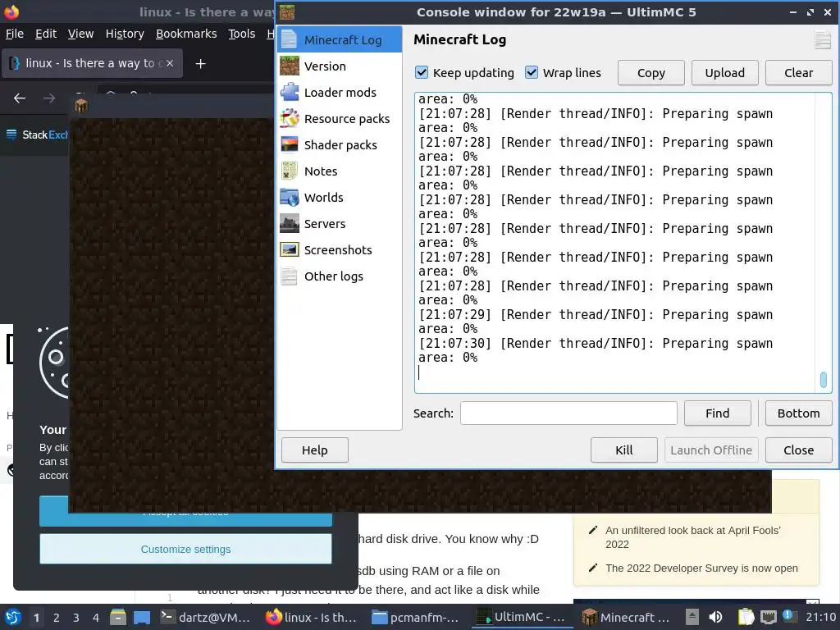The height and width of the screenshot is (630, 840).
Task: Close the linux Stack Exchange tab
Action: pyautogui.click(x=169, y=63)
